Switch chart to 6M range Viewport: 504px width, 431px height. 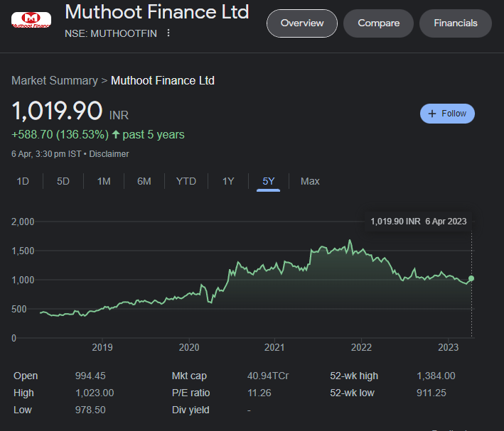click(x=144, y=181)
